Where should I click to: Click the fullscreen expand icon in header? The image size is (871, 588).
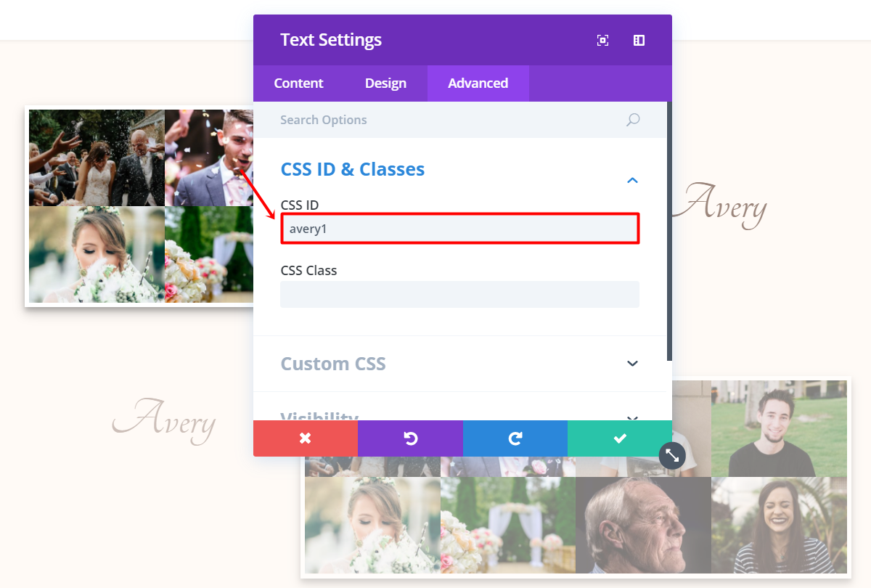coord(602,41)
